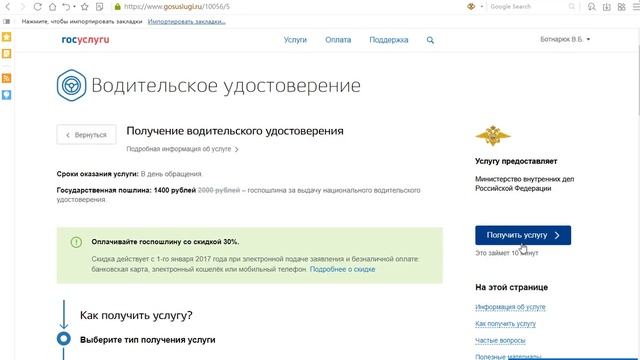The width and height of the screenshot is (640, 360).
Task: Open the RSS feed sidebar icon
Action: tap(7, 78)
